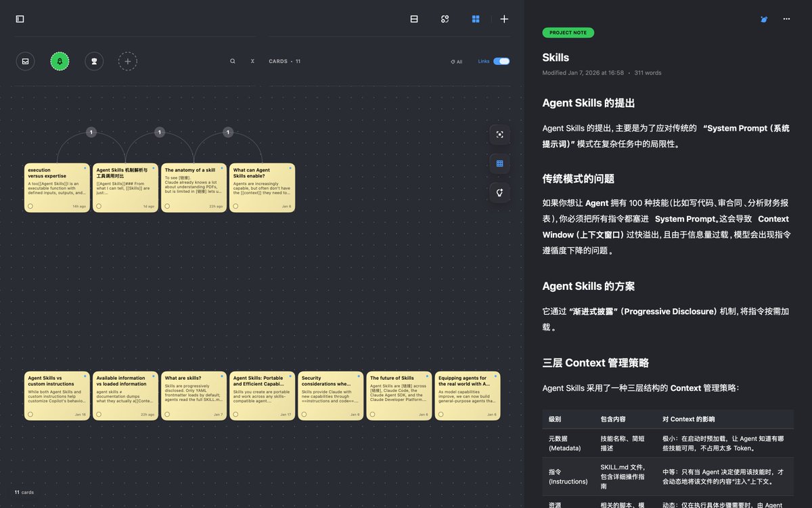The height and width of the screenshot is (508, 812).
Task: Open 'The future of Skills' card
Action: click(399, 396)
